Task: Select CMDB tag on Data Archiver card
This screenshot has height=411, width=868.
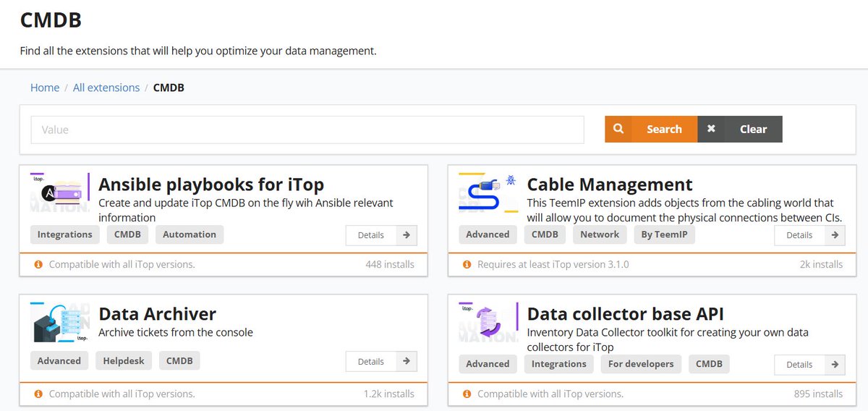Action: 179,360
